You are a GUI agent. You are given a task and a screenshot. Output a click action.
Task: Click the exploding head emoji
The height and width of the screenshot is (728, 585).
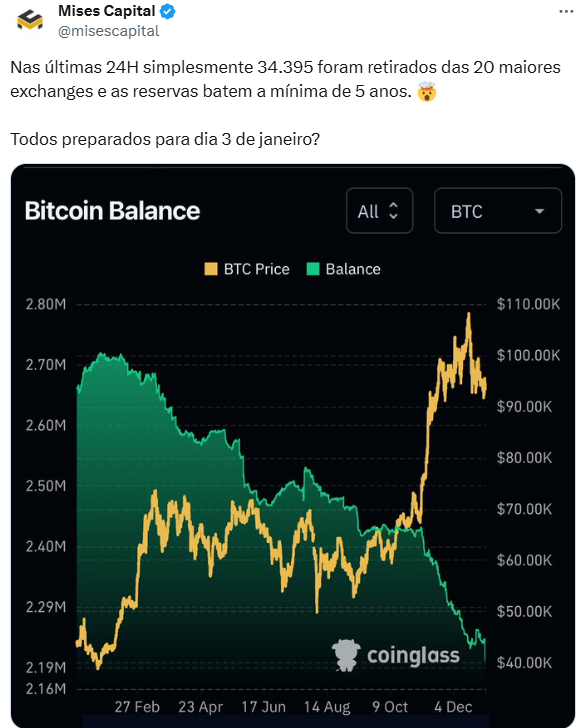[x=427, y=91]
